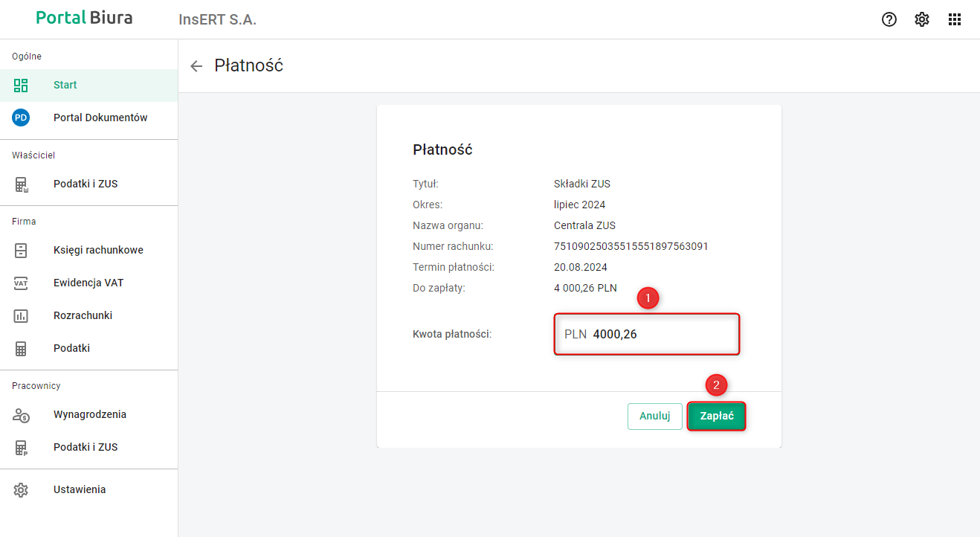Viewport: 980px width, 537px height.
Task: Open the apps grid launcher
Action: tap(955, 20)
